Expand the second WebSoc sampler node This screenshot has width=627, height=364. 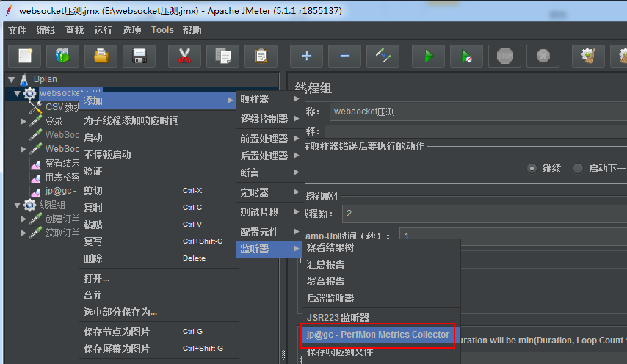tap(23, 149)
